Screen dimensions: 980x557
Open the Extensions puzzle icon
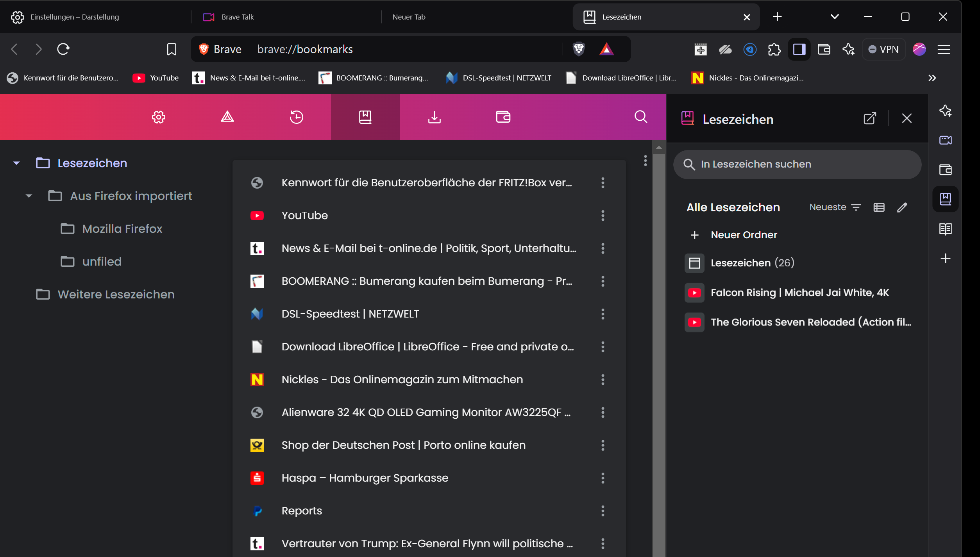[x=774, y=50]
